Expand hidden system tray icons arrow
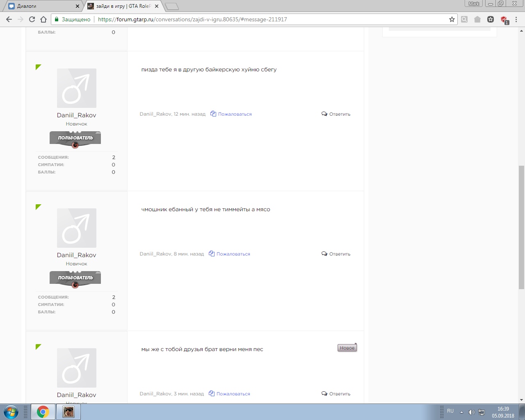Image resolution: width=525 pixels, height=420 pixels. pyautogui.click(x=461, y=412)
